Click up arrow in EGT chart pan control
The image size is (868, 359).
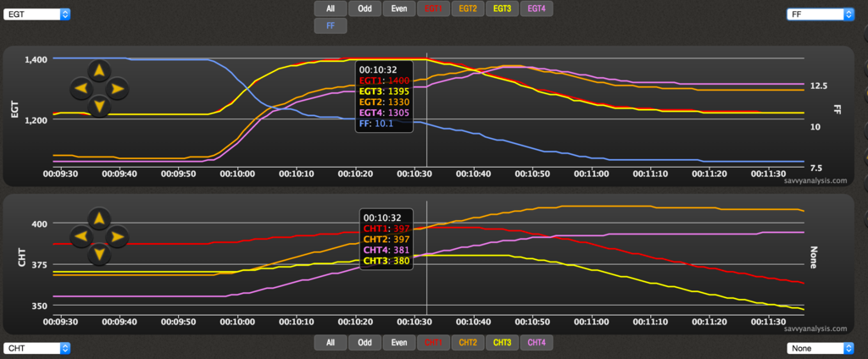pos(99,69)
